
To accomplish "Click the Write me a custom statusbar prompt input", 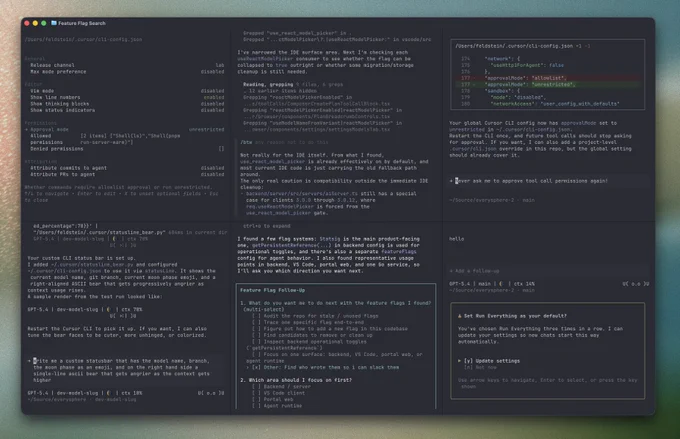I will click(124, 370).
